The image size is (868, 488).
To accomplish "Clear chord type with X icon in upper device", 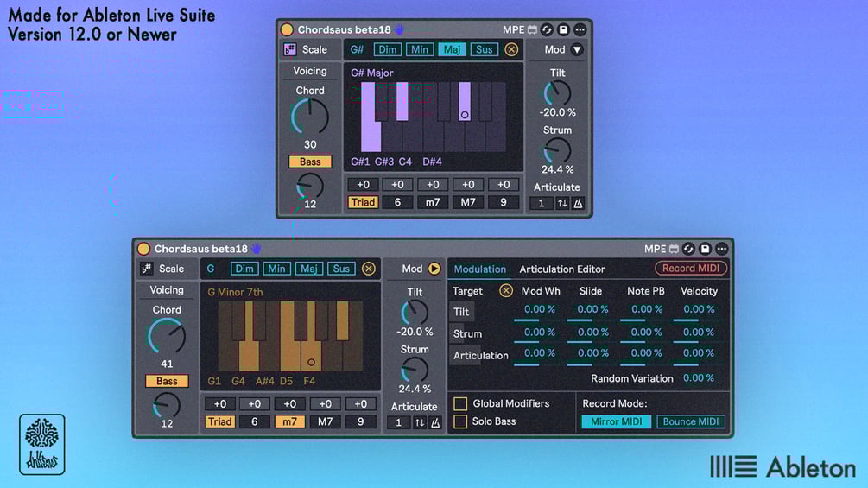I will pyautogui.click(x=511, y=49).
